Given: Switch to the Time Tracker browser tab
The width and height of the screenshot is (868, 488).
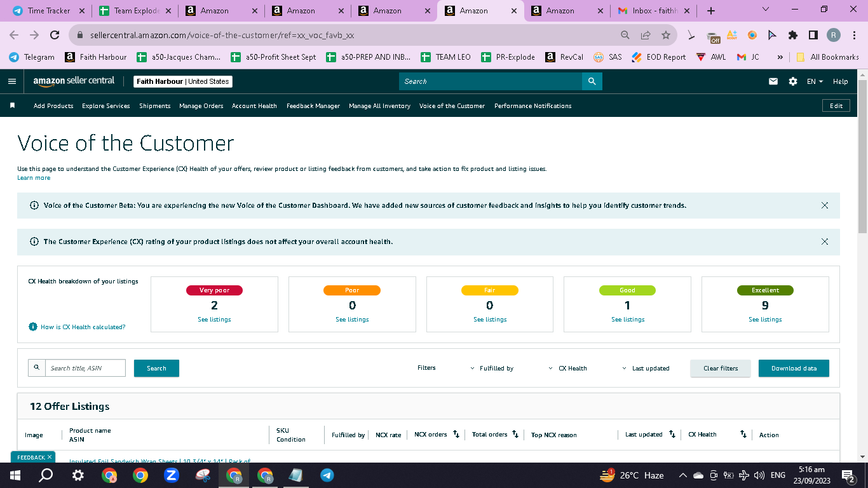Looking at the screenshot, I should (49, 11).
